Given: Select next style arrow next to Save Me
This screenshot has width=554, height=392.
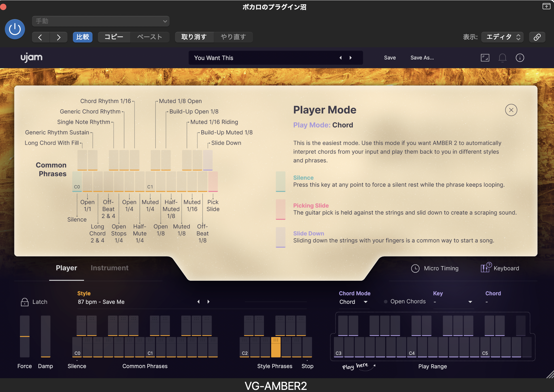Looking at the screenshot, I should point(208,302).
